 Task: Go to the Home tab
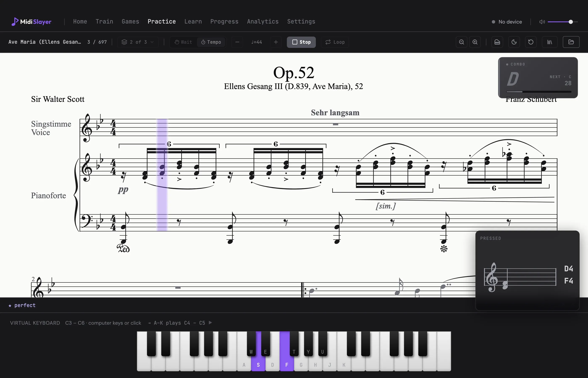pyautogui.click(x=80, y=22)
